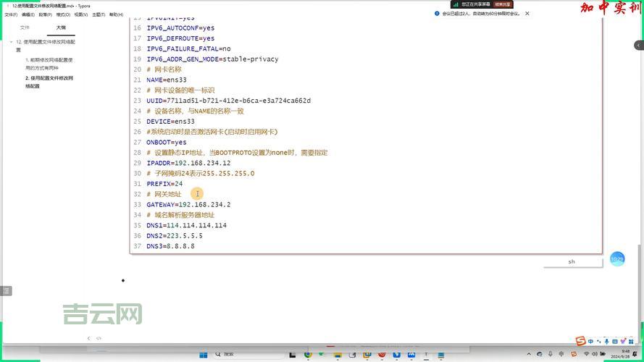Dismiss the meeting time limit notification

pos(527,13)
